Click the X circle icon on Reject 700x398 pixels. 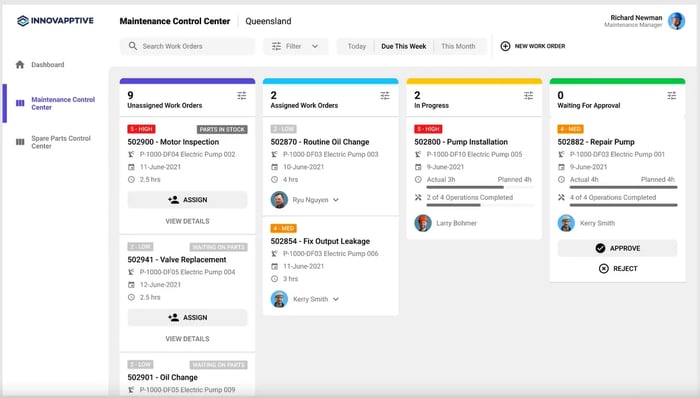pyautogui.click(x=604, y=268)
